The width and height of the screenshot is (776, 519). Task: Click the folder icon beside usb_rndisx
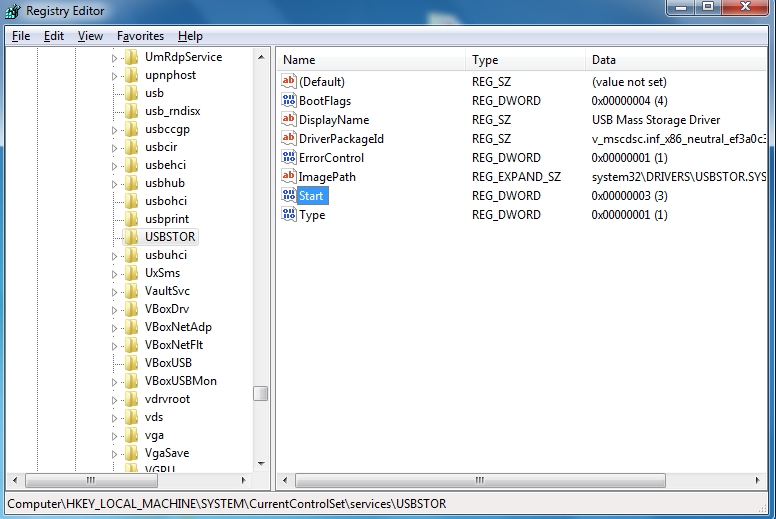pyautogui.click(x=131, y=111)
